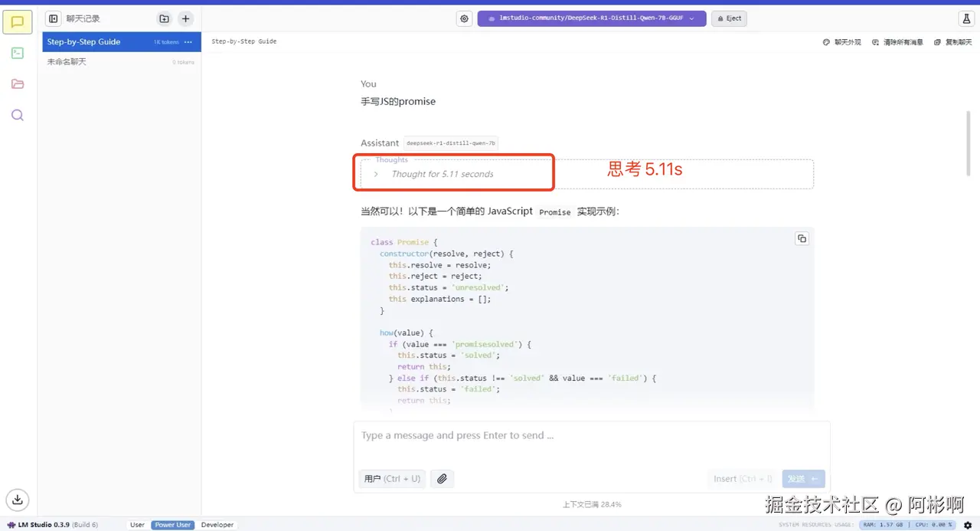Click the 手写JS的promise user message
The height and width of the screenshot is (531, 980).
[398, 101]
